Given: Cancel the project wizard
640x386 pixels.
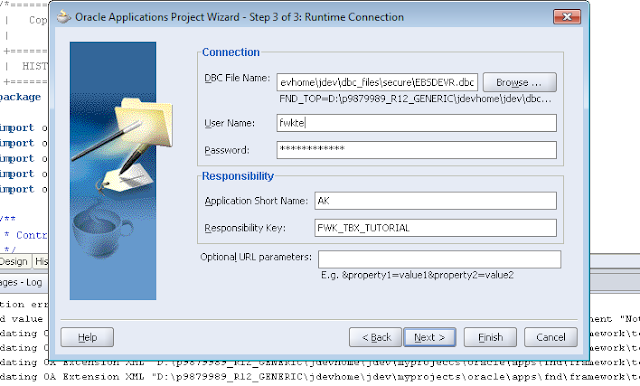Looking at the screenshot, I should pyautogui.click(x=551, y=337).
